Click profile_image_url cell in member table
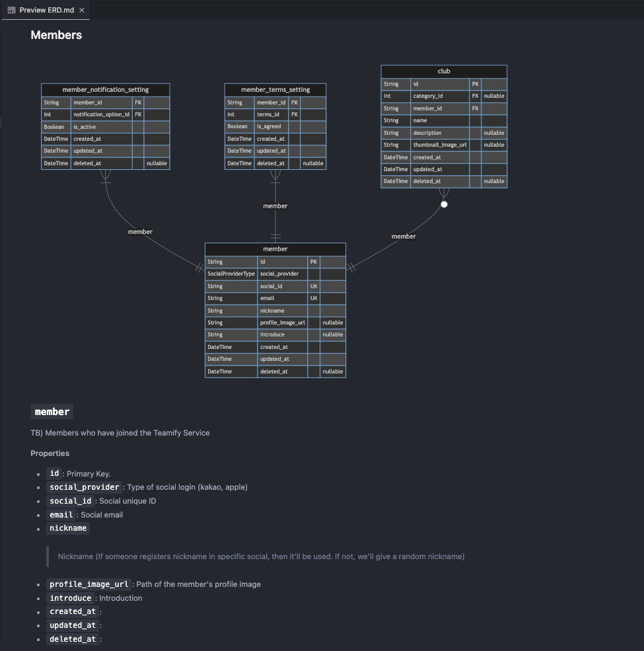The image size is (644, 651). 283,323
